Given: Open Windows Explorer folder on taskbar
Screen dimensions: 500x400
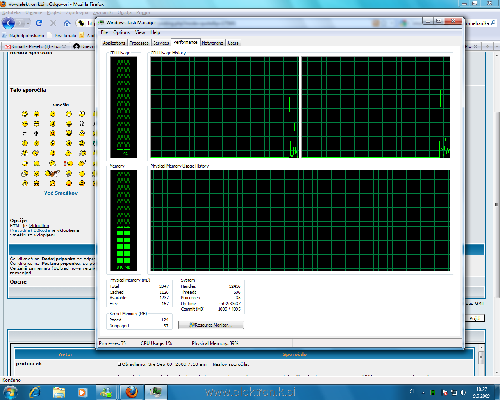Looking at the screenshot, I should click(x=59, y=392).
